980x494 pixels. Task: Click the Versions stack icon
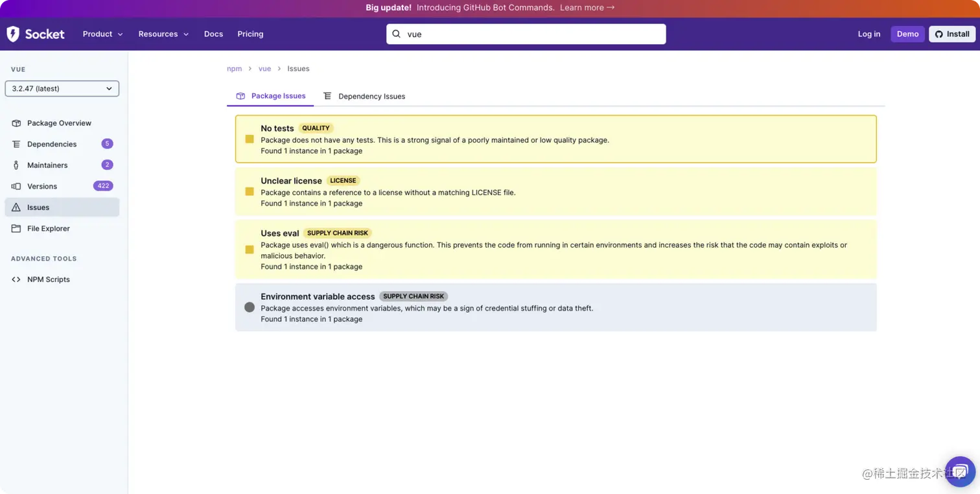click(16, 186)
